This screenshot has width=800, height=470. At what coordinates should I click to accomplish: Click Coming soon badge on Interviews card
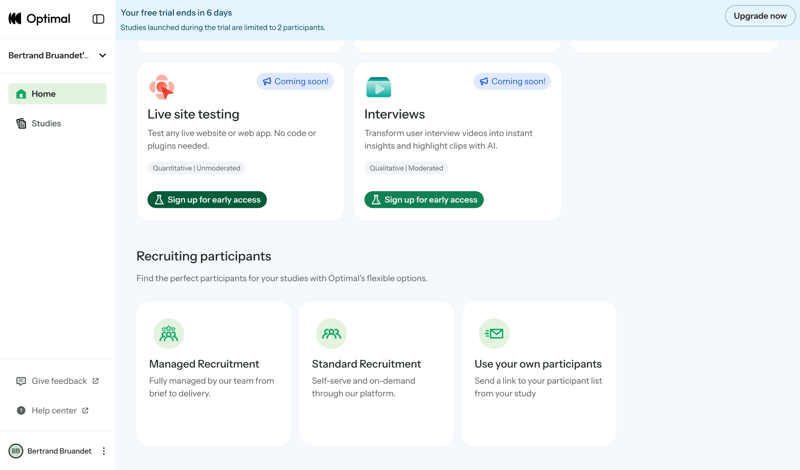[x=512, y=81]
